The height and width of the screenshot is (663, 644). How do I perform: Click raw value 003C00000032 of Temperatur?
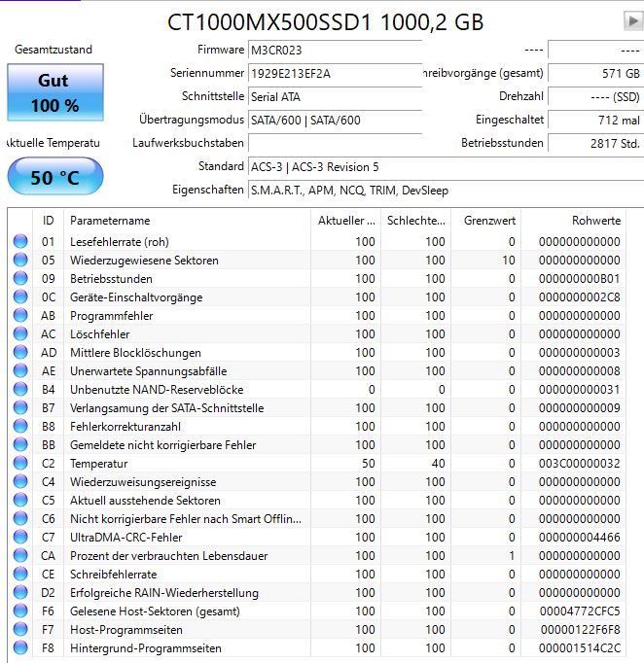(579, 464)
